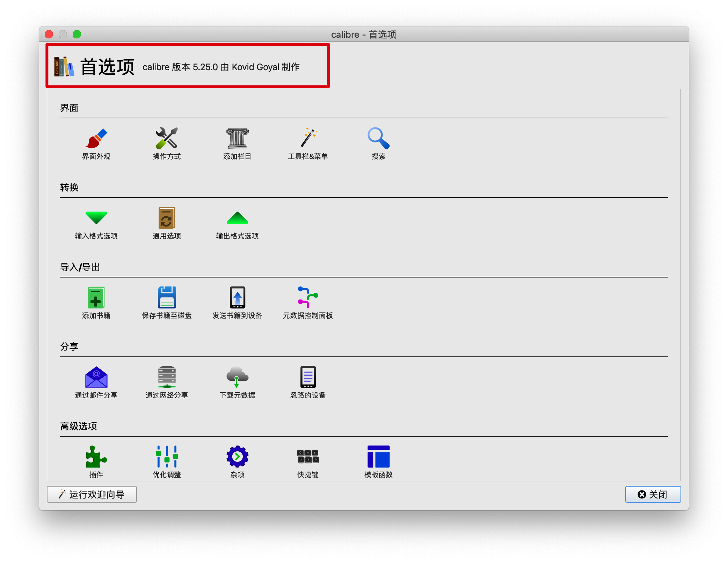Click the 运行欢迎向导 button
The height and width of the screenshot is (562, 728).
(x=92, y=494)
